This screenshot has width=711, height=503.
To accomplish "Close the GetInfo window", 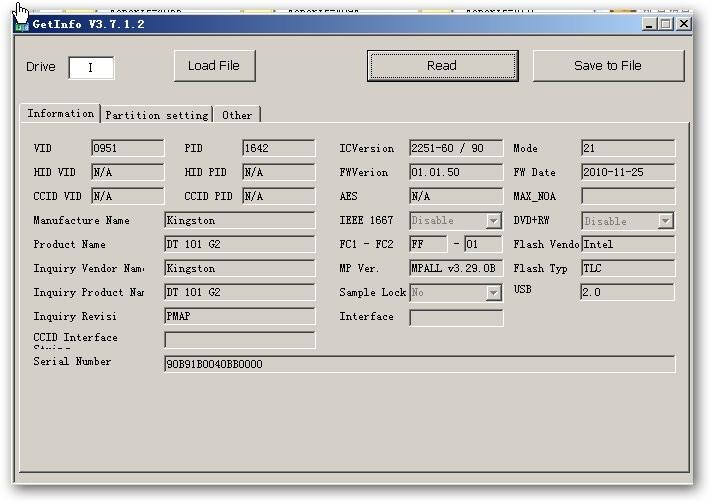I will pos(684,24).
